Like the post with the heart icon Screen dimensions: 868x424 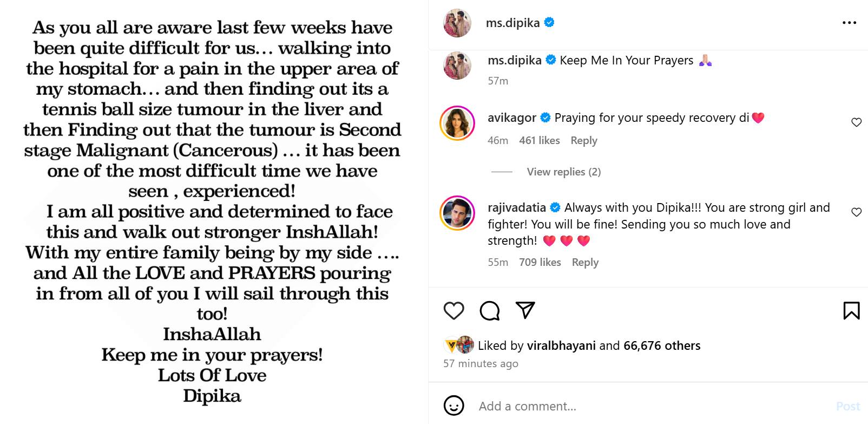pyautogui.click(x=453, y=311)
